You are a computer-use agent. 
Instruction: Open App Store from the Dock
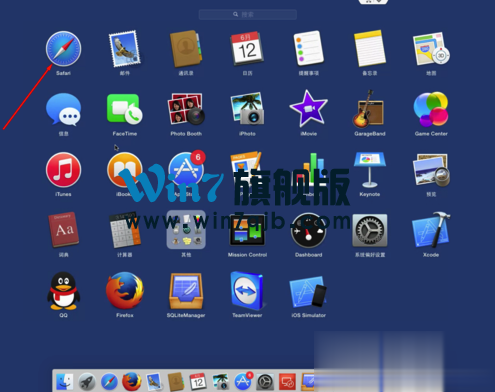[x=243, y=381]
